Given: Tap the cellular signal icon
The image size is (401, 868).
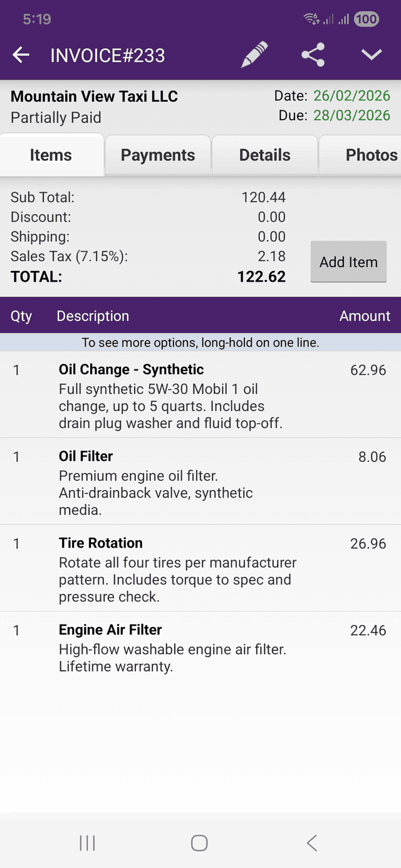Looking at the screenshot, I should pyautogui.click(x=343, y=19).
